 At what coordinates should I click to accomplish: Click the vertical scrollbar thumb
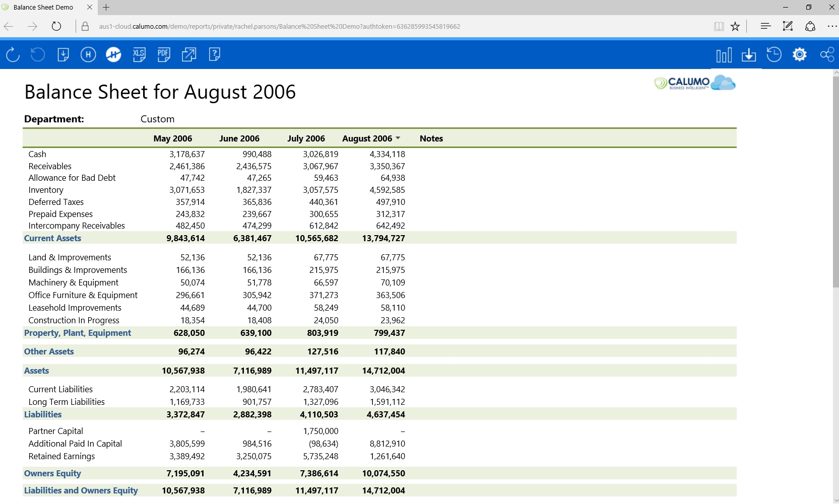[835, 181]
